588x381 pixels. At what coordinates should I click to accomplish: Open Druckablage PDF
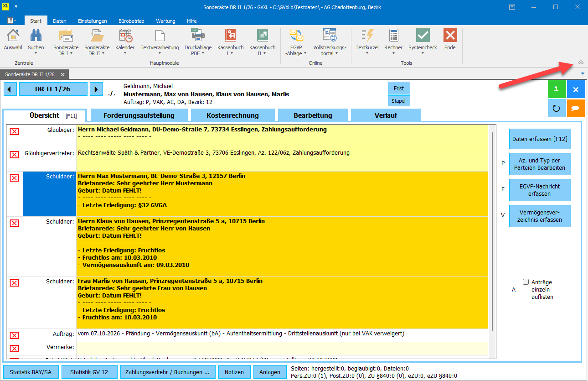198,42
